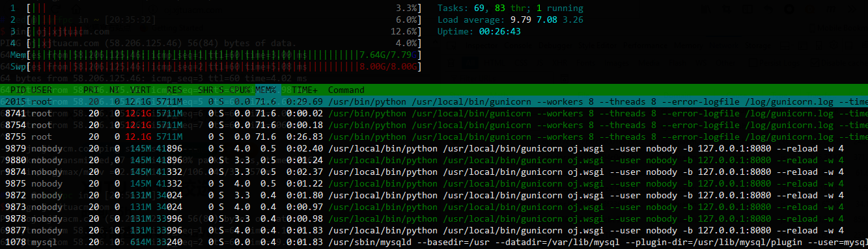
Task: Sort by the MEM% column header
Action: click(266, 90)
